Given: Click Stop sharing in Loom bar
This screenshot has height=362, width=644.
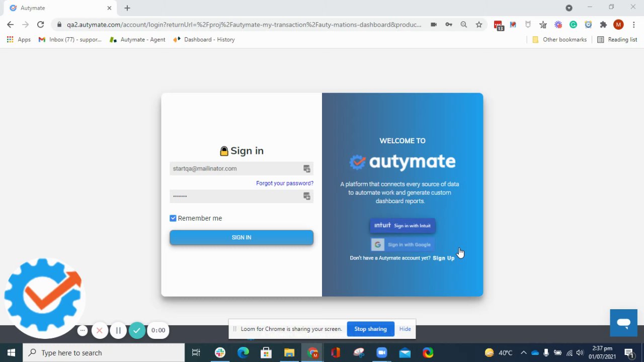Looking at the screenshot, I should (x=370, y=329).
